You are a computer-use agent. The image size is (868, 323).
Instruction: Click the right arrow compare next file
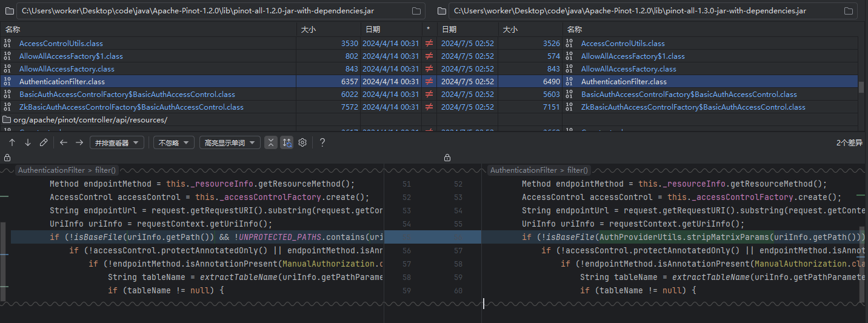79,142
